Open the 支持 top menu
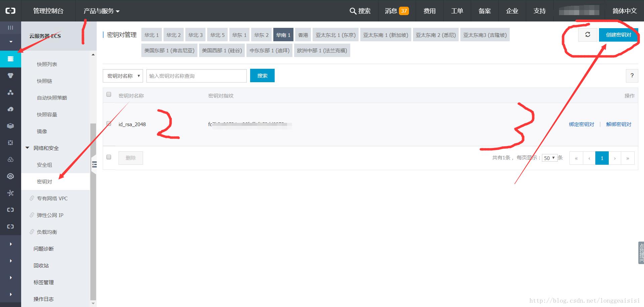 (x=540, y=11)
